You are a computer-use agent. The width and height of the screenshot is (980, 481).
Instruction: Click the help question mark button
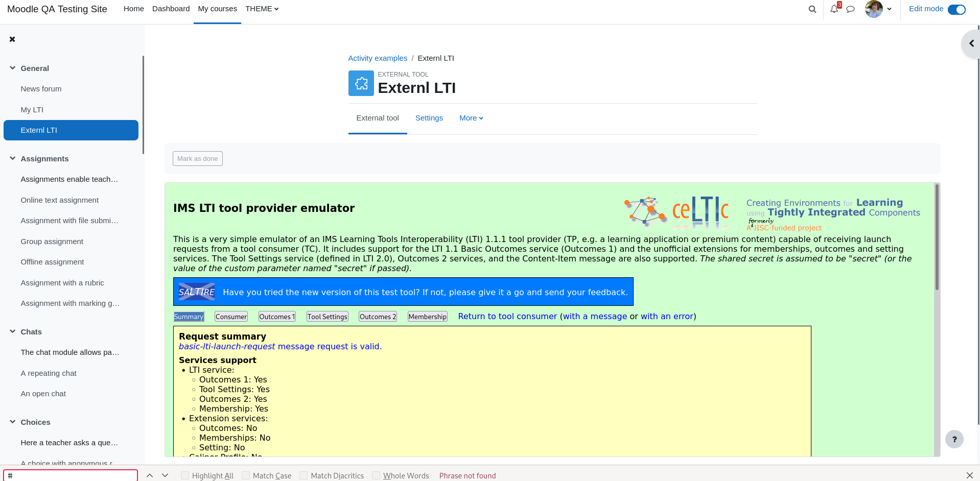[x=954, y=439]
